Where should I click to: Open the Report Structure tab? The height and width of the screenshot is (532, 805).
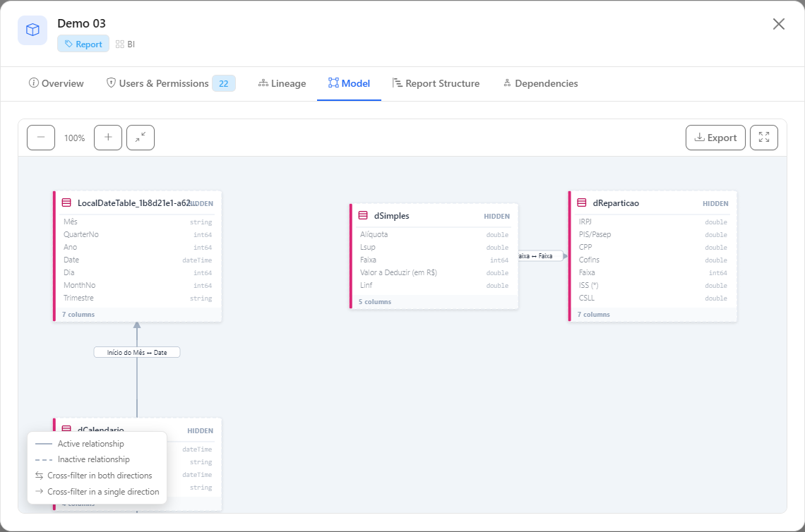pos(436,83)
